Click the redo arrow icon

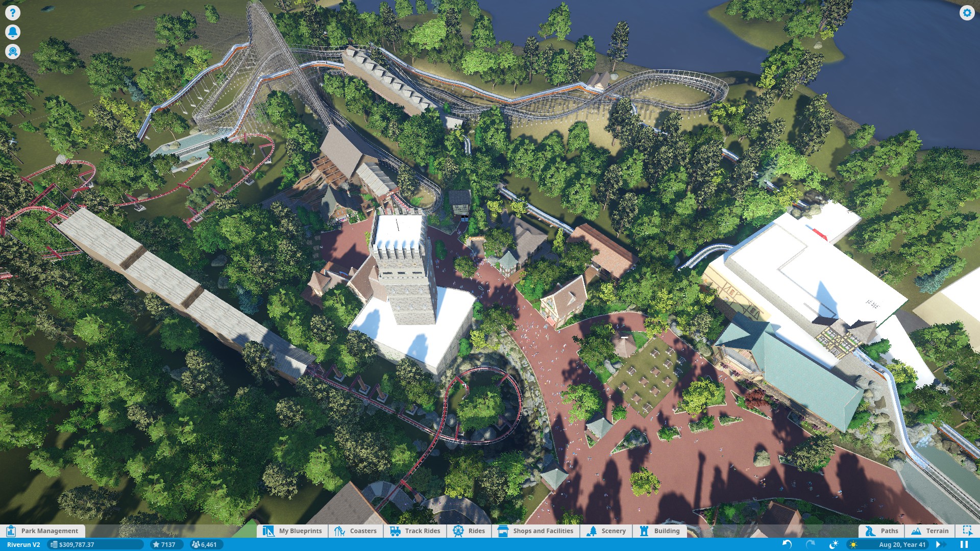pyautogui.click(x=811, y=544)
